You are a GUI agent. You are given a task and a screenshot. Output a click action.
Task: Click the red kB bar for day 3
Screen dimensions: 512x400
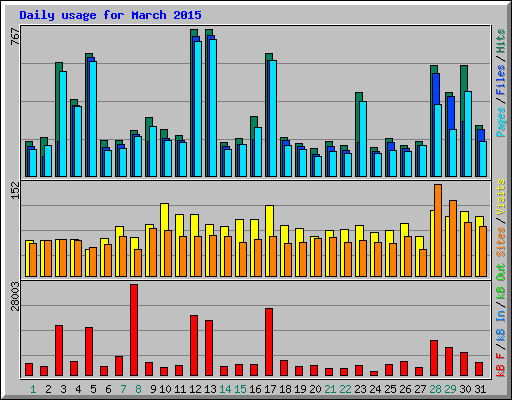coord(59,351)
